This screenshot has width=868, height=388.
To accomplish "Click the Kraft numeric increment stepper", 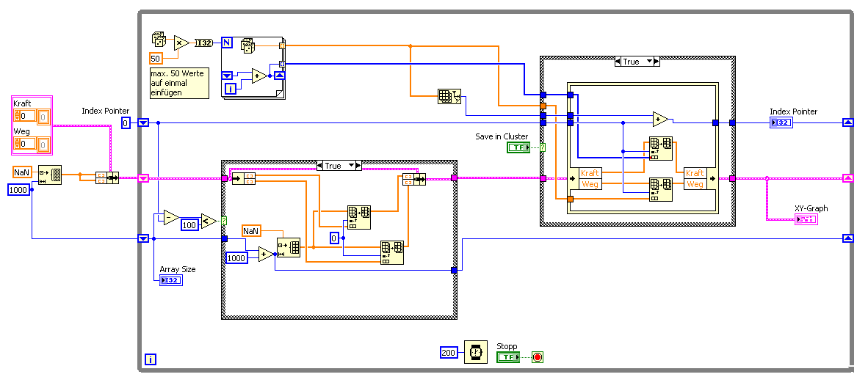I will [17, 114].
